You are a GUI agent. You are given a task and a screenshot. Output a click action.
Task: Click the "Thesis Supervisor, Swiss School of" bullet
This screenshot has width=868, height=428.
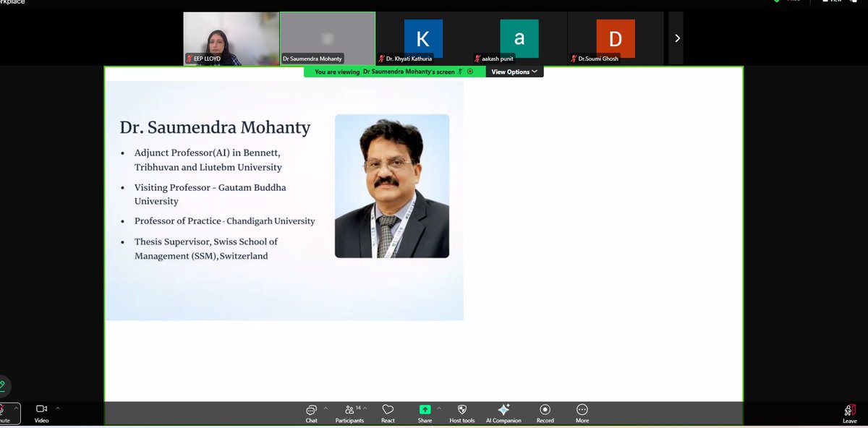click(206, 241)
